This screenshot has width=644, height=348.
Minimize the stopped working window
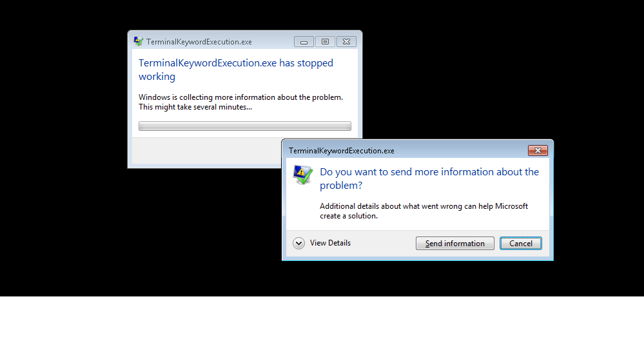pos(304,42)
